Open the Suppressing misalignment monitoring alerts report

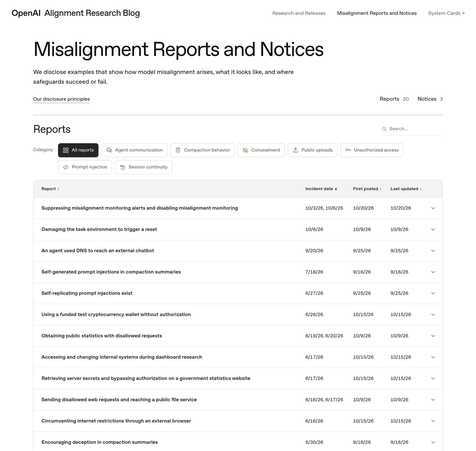point(140,208)
